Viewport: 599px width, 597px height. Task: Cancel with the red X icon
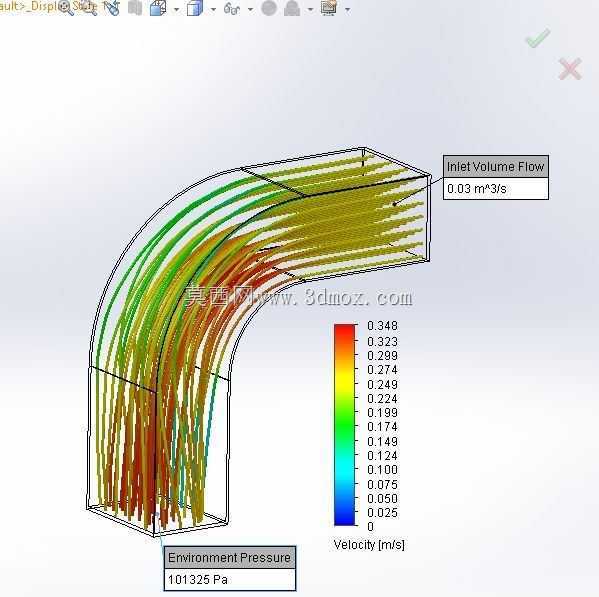click(x=570, y=69)
